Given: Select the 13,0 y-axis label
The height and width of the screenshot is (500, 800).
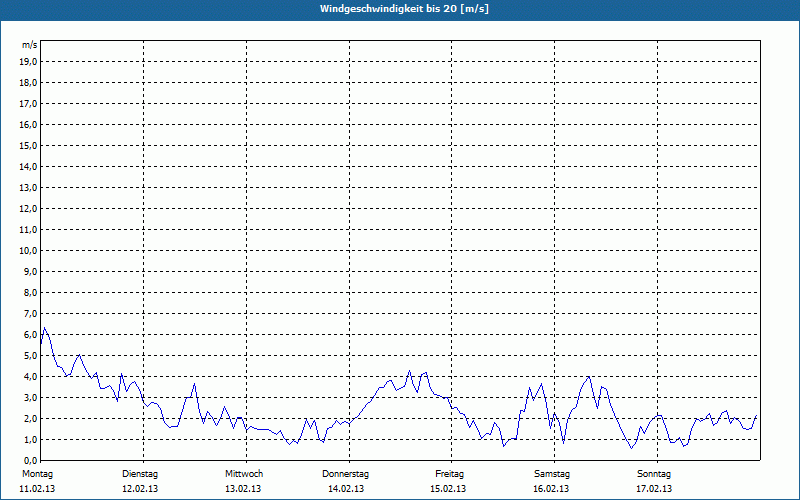Looking at the screenshot, I should point(29,188).
